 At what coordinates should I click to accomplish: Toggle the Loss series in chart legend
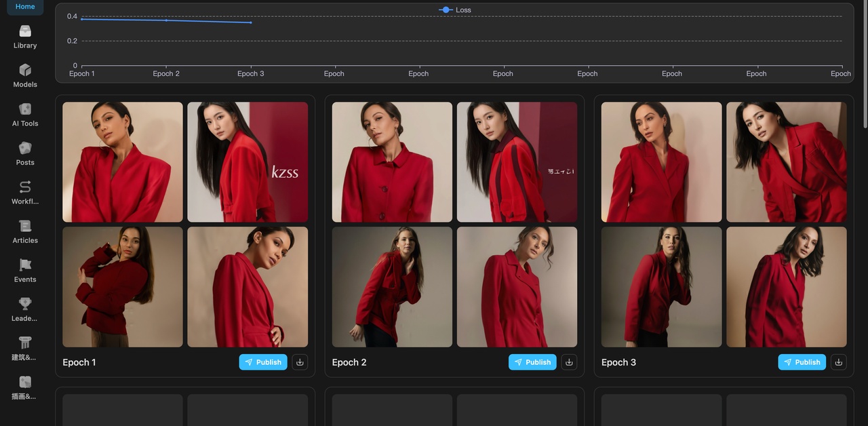[455, 10]
